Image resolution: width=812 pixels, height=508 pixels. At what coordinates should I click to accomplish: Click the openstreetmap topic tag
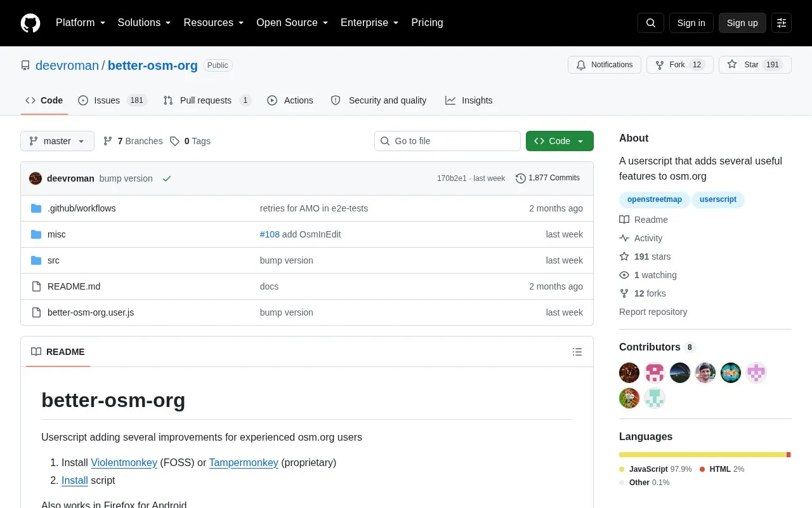click(x=655, y=199)
